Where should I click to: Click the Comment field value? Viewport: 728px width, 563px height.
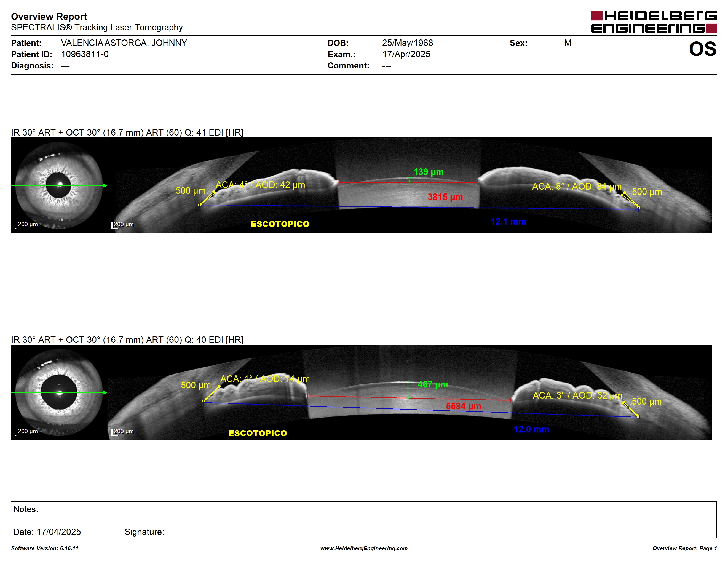click(x=387, y=66)
